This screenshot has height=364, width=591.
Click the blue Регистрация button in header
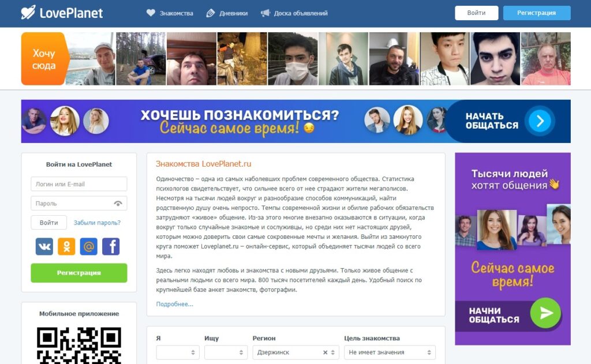click(x=537, y=13)
